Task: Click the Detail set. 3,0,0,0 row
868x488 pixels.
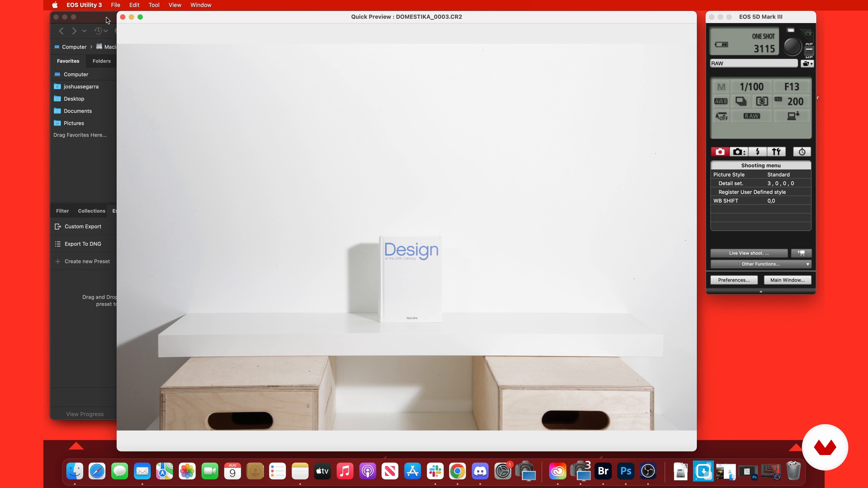Action: [761, 183]
